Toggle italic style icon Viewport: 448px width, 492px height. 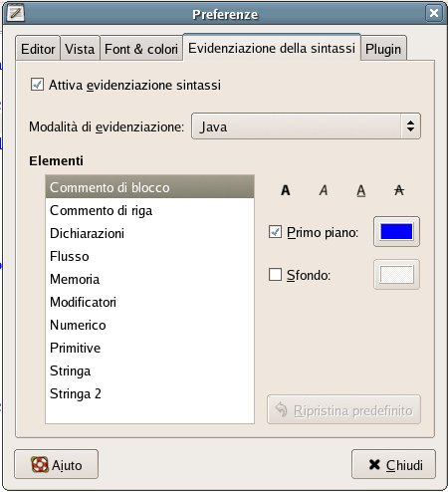coord(324,190)
